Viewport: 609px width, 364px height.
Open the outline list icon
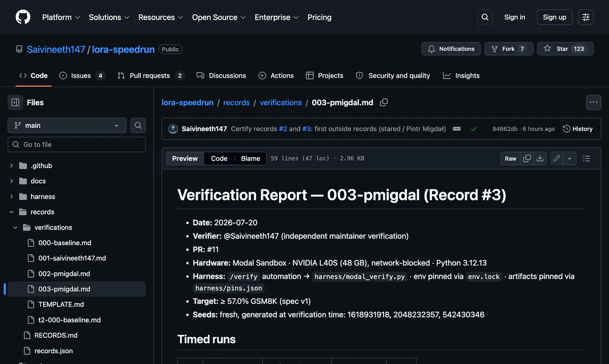tap(587, 159)
